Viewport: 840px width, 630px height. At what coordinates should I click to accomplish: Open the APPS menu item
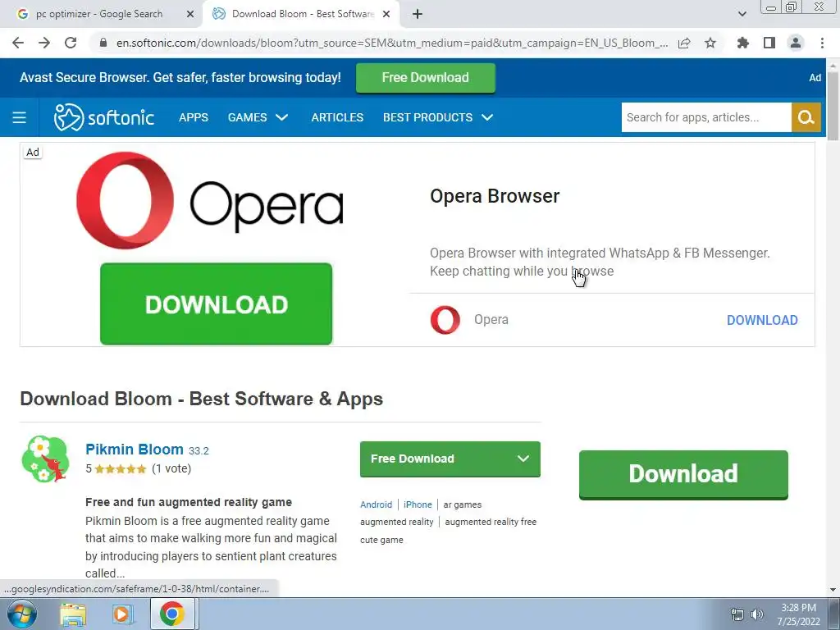pos(194,117)
